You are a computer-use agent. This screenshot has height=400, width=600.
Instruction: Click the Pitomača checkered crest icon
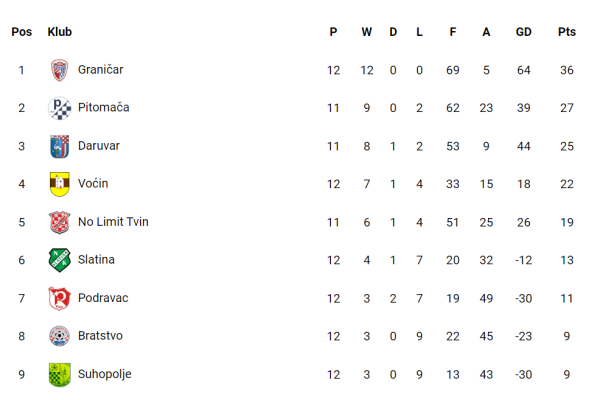59,108
